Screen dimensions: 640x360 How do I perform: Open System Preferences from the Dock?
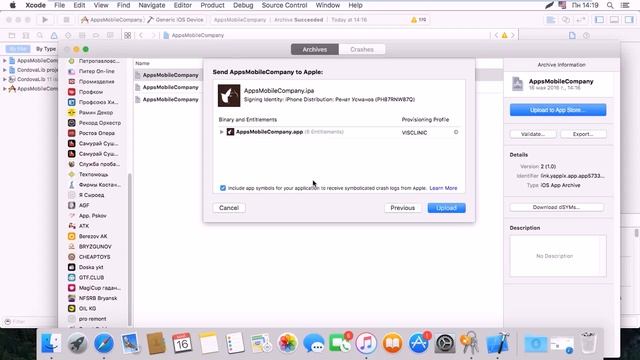(x=444, y=343)
